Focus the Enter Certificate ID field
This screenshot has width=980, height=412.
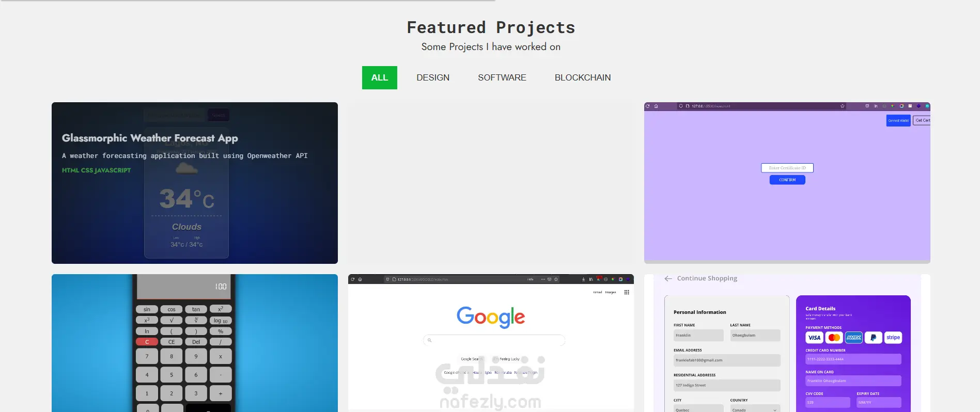click(787, 168)
